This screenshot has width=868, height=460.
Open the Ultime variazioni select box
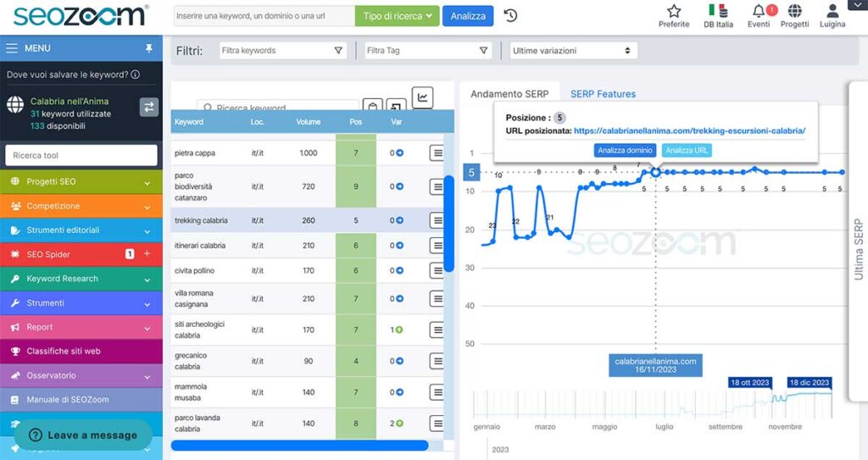pos(574,50)
